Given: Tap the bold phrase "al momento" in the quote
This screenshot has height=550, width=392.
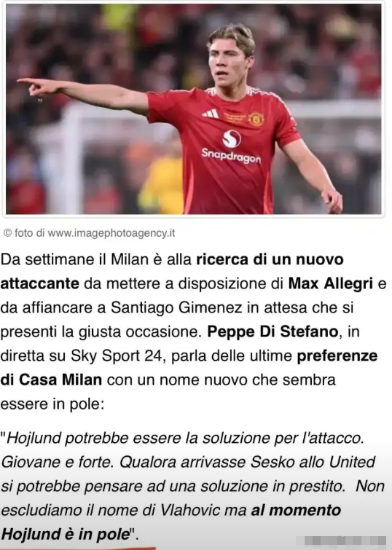Looking at the screenshot, I should (x=296, y=510).
